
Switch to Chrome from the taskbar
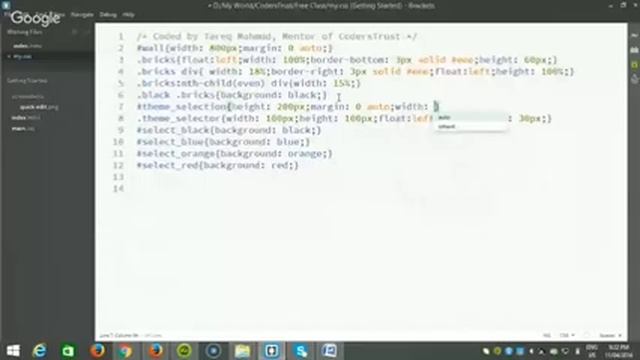point(126,351)
